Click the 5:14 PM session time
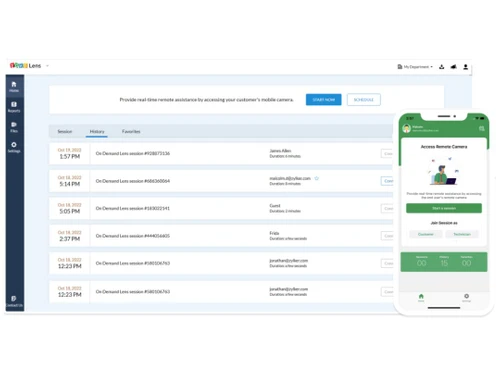The height and width of the screenshot is (375, 500). 70,184
